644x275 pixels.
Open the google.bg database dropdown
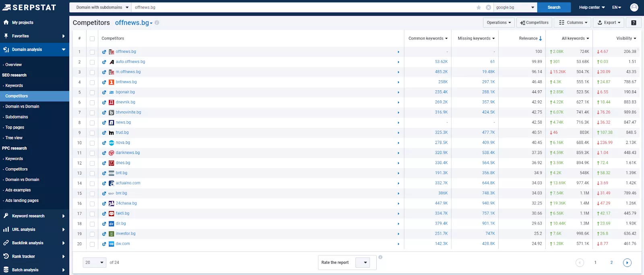click(515, 7)
